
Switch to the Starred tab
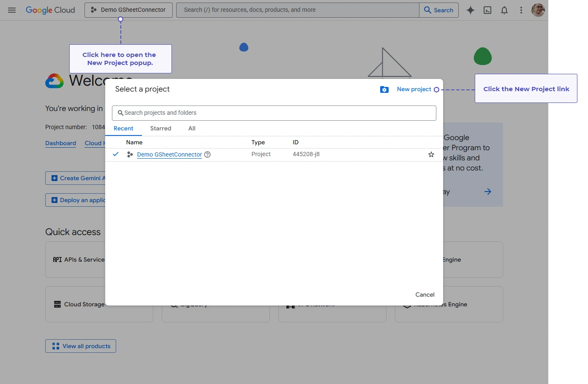[x=161, y=128]
